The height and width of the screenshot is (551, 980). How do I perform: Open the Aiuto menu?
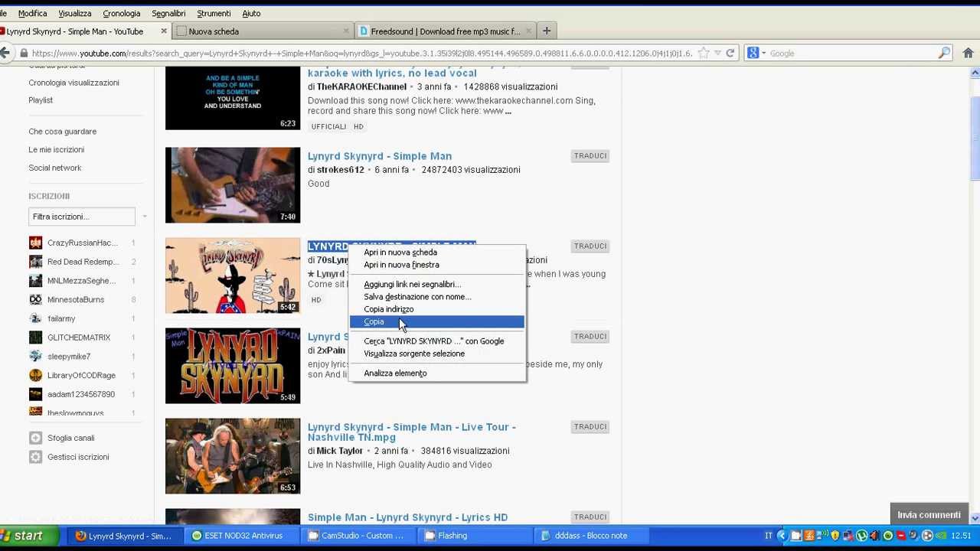(x=251, y=13)
